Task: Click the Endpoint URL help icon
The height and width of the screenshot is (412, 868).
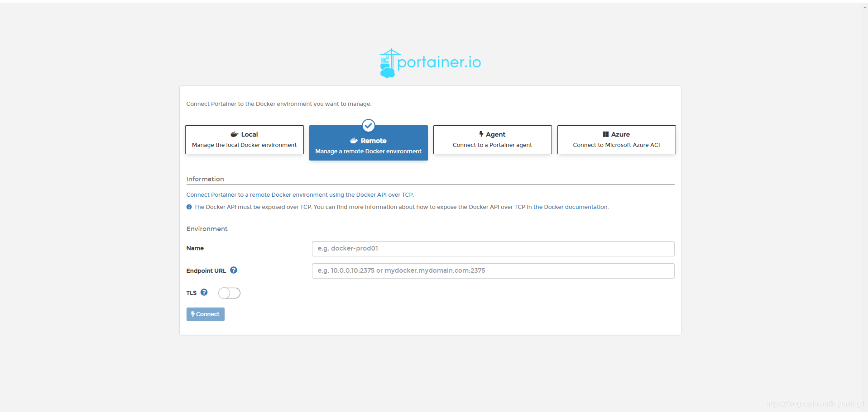Action: click(x=234, y=270)
